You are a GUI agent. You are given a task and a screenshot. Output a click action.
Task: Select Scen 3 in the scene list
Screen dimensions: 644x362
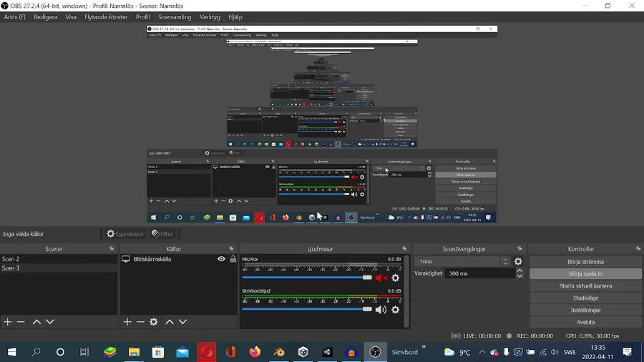(x=59, y=268)
